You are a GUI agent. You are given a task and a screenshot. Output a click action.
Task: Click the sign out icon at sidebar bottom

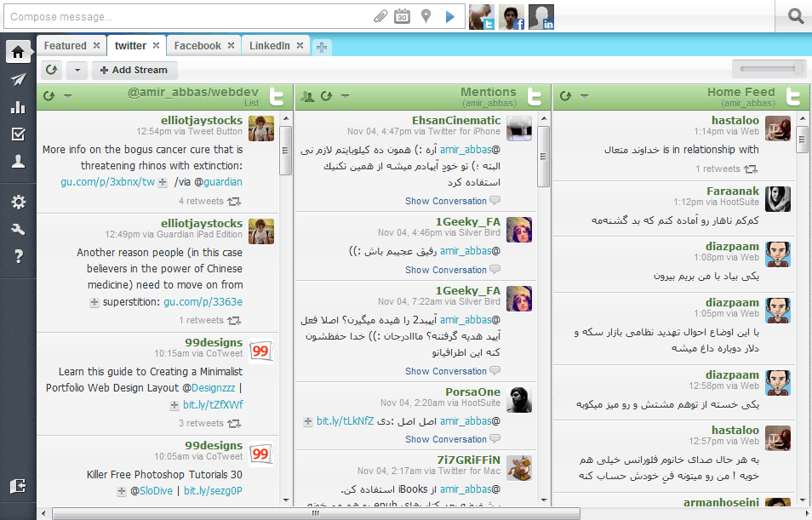(x=18, y=486)
